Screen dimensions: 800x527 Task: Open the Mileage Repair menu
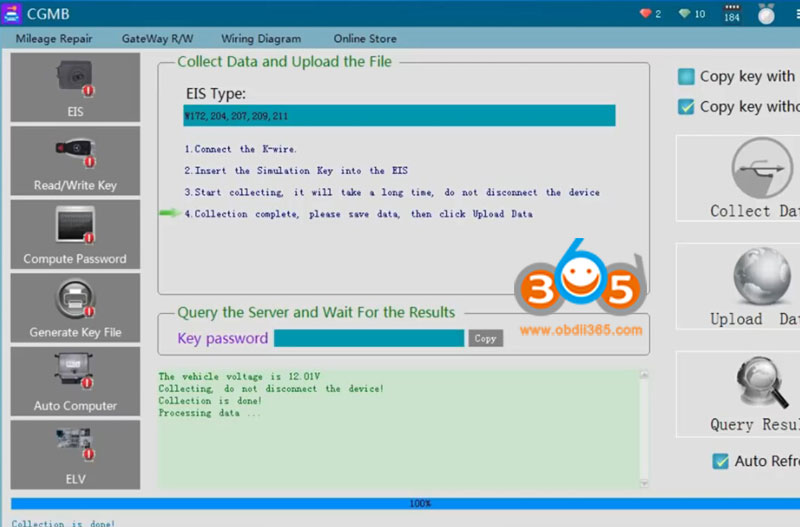pyautogui.click(x=54, y=39)
